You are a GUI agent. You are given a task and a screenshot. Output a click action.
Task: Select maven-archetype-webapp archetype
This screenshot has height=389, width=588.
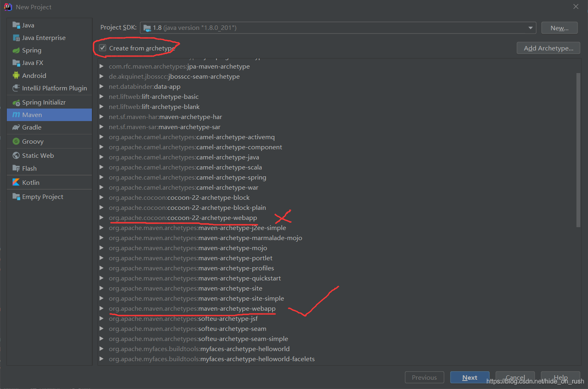tap(192, 308)
